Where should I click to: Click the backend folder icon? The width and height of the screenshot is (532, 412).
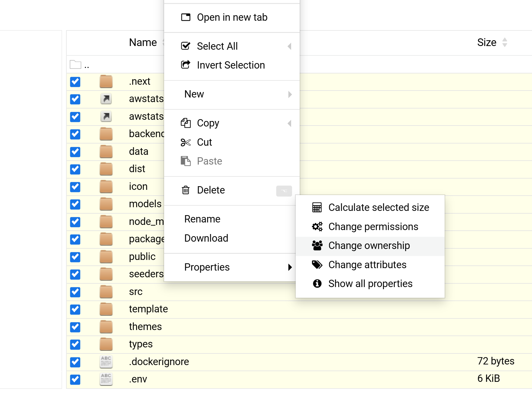tap(106, 134)
